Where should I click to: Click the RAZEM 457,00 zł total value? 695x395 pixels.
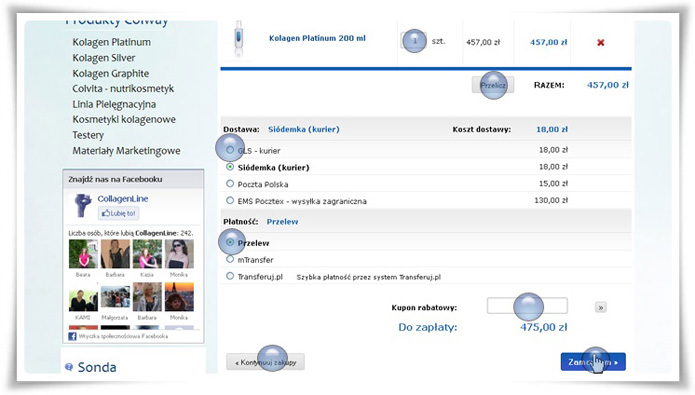[x=608, y=85]
